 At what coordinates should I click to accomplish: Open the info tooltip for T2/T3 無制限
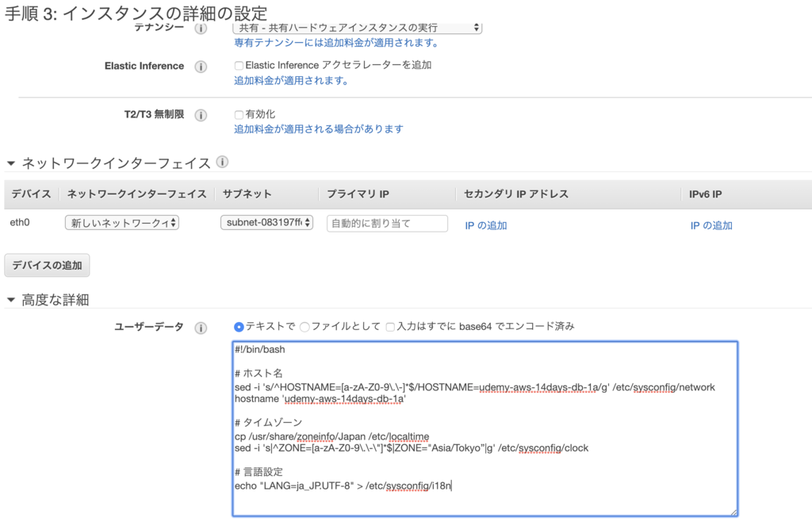pyautogui.click(x=201, y=115)
